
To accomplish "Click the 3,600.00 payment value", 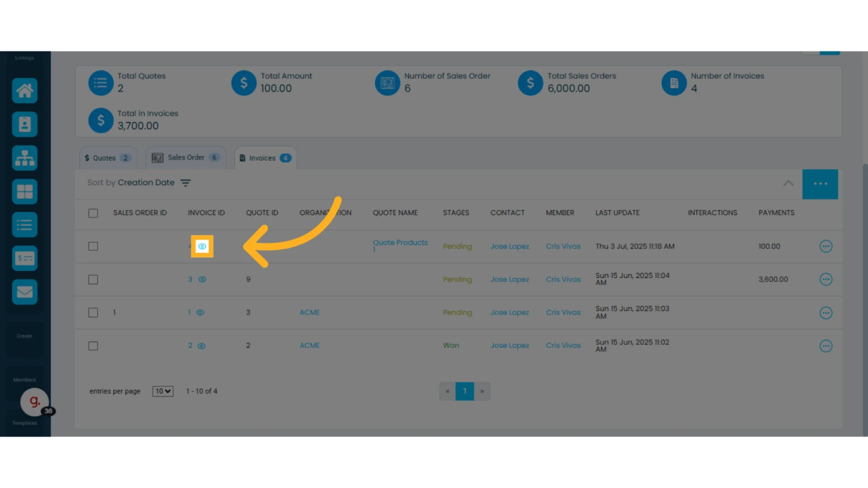I will click(x=773, y=280).
